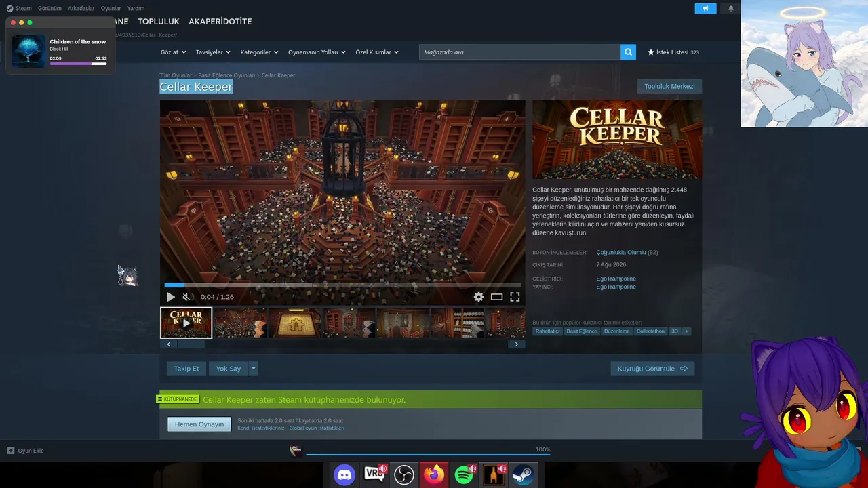
Task: Click the media strip scrollbar handle
Action: pyautogui.click(x=191, y=344)
